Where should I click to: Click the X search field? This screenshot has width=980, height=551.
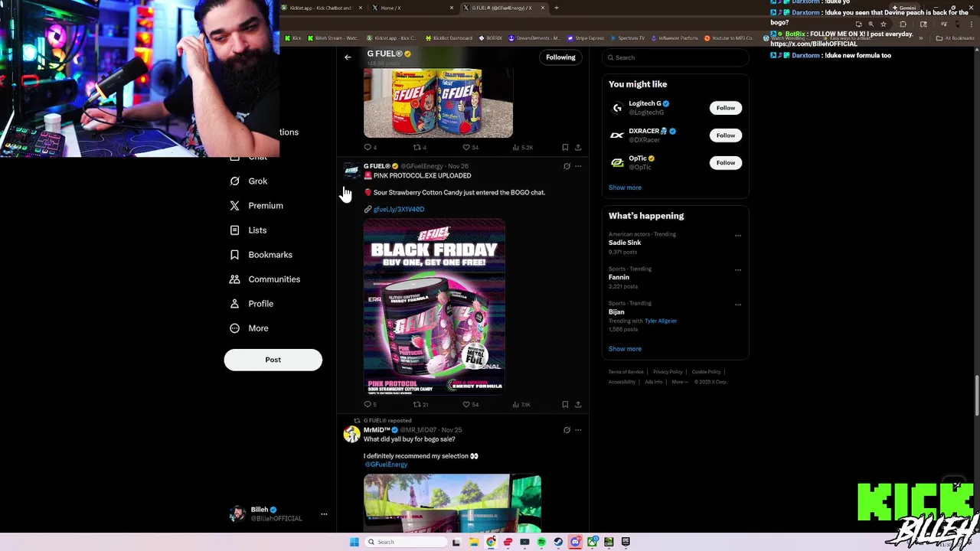(675, 57)
